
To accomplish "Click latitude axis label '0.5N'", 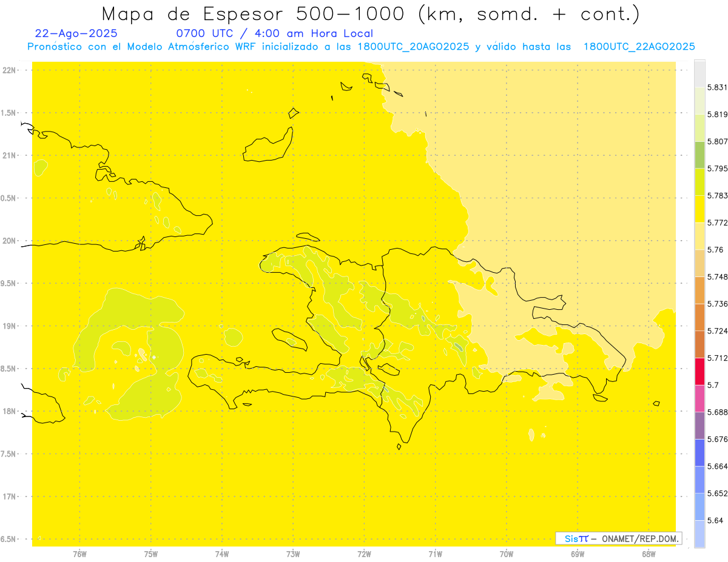I will pyautogui.click(x=8, y=198).
